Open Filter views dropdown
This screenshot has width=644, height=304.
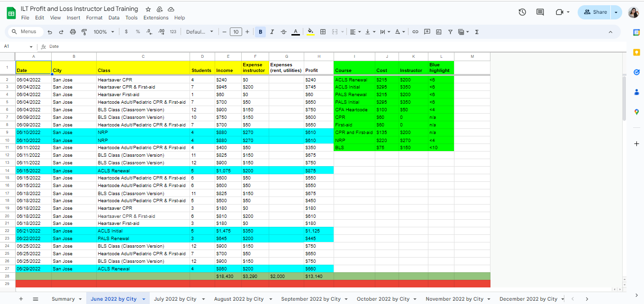pyautogui.click(x=463, y=32)
